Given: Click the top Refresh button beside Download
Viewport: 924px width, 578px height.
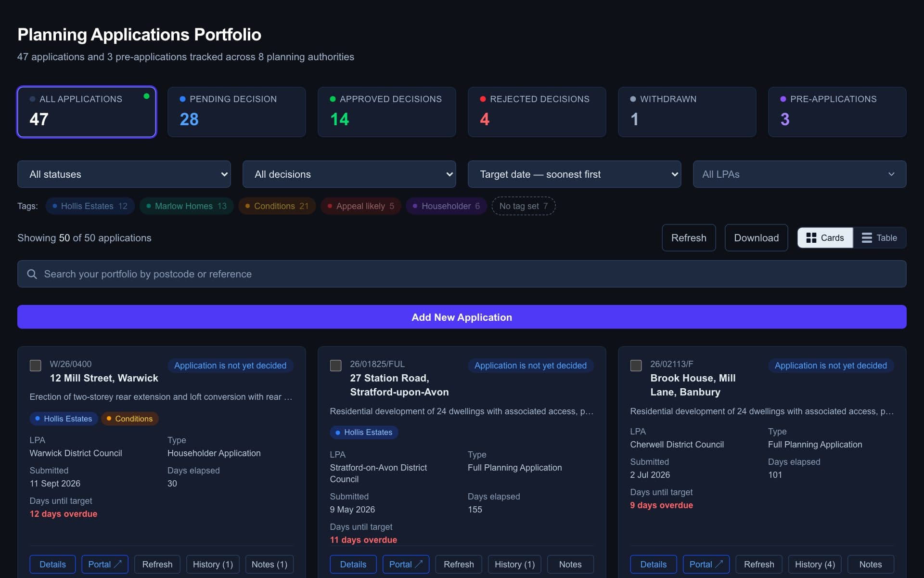Looking at the screenshot, I should tap(689, 238).
